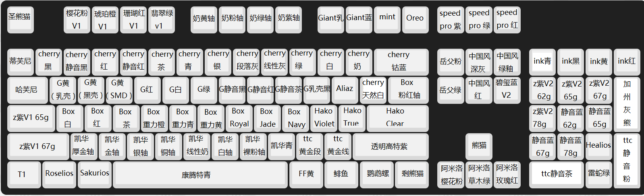
Task: Click the 蒂芙尼 key
Action: tap(20, 62)
